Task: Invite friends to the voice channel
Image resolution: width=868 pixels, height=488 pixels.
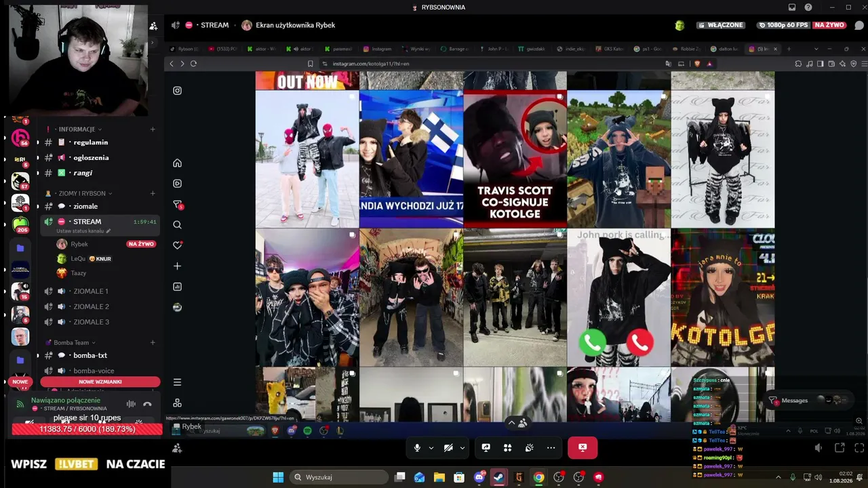Action: point(177,448)
